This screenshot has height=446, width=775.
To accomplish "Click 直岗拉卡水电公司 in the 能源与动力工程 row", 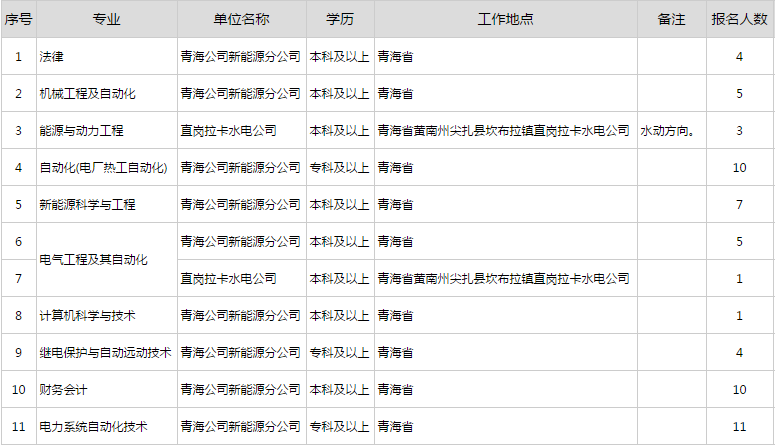I will point(228,131).
